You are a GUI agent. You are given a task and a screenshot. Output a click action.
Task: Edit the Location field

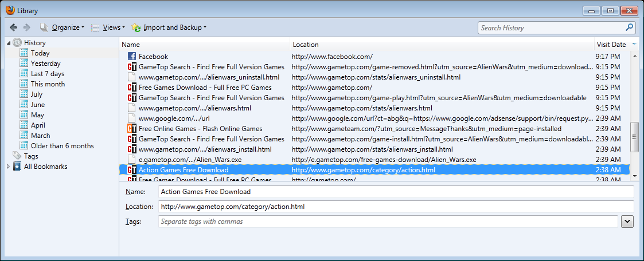coord(396,207)
